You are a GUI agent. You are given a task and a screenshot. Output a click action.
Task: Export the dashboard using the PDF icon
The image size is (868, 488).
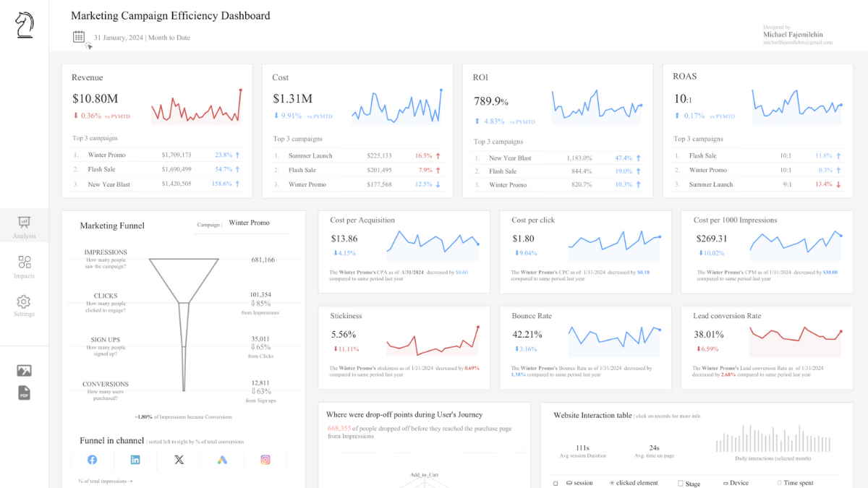coord(24,393)
